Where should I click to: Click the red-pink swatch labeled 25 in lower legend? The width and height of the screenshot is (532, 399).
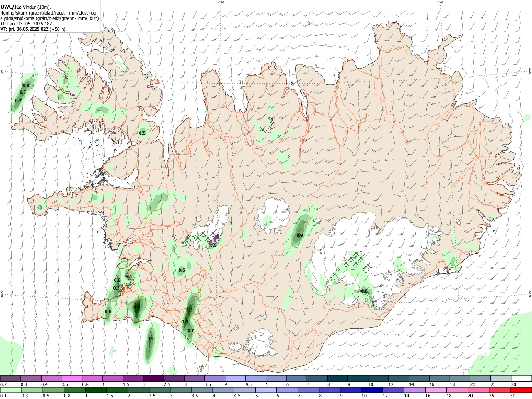pyautogui.click(x=500, y=390)
